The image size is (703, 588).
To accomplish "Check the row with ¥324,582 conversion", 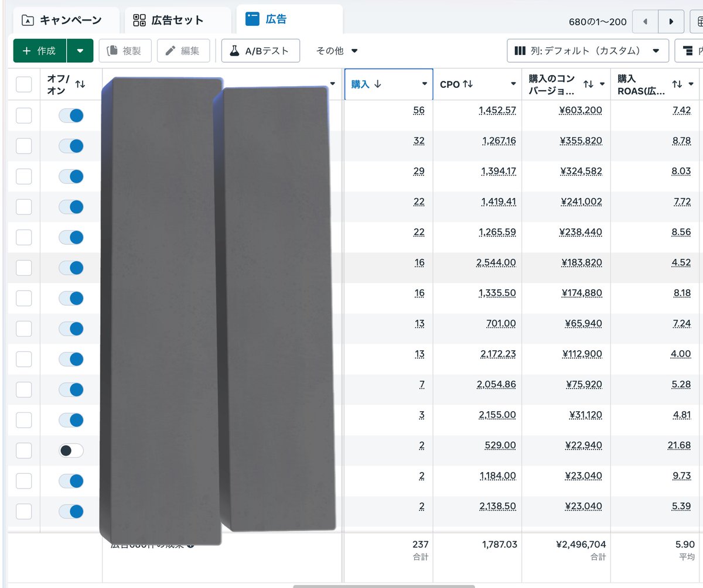I will (x=23, y=176).
